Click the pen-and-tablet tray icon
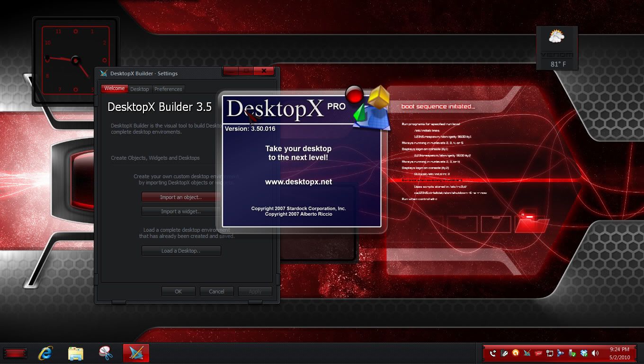 (x=504, y=353)
